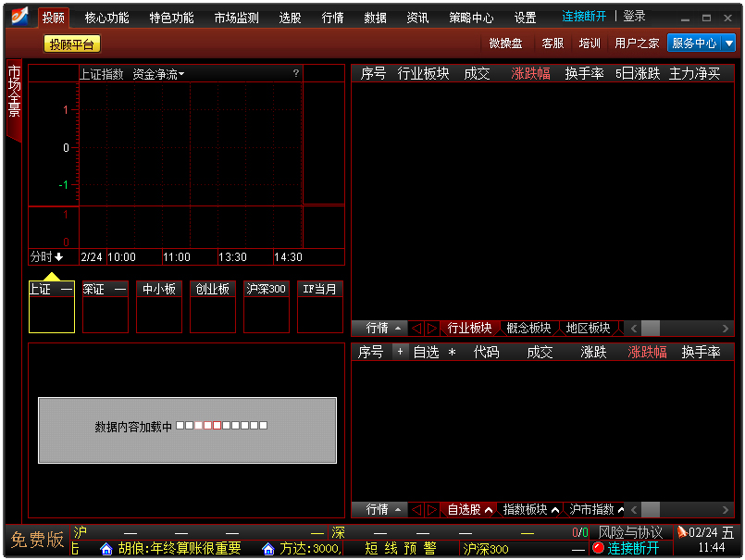Click right red arrow beside 自选股
This screenshot has height=560, width=745.
tap(432, 510)
